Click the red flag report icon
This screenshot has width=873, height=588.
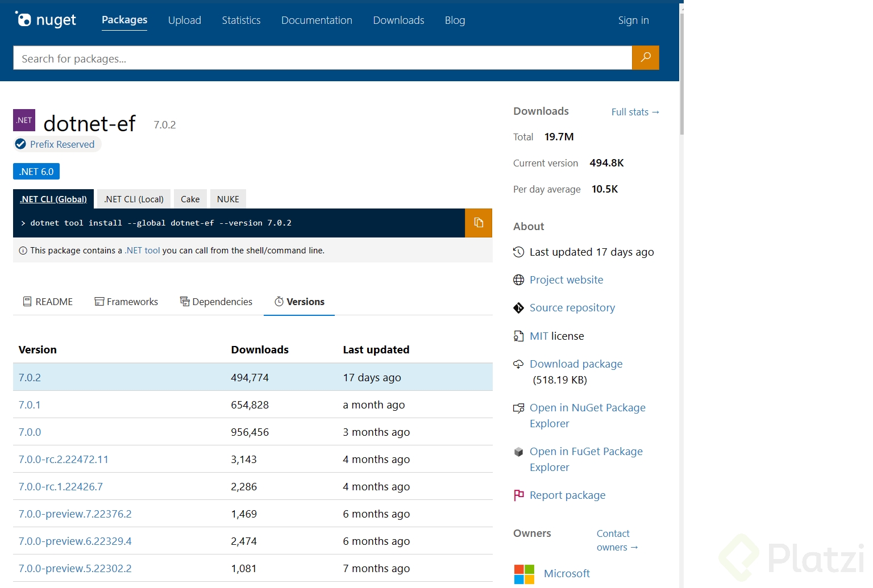pos(518,495)
